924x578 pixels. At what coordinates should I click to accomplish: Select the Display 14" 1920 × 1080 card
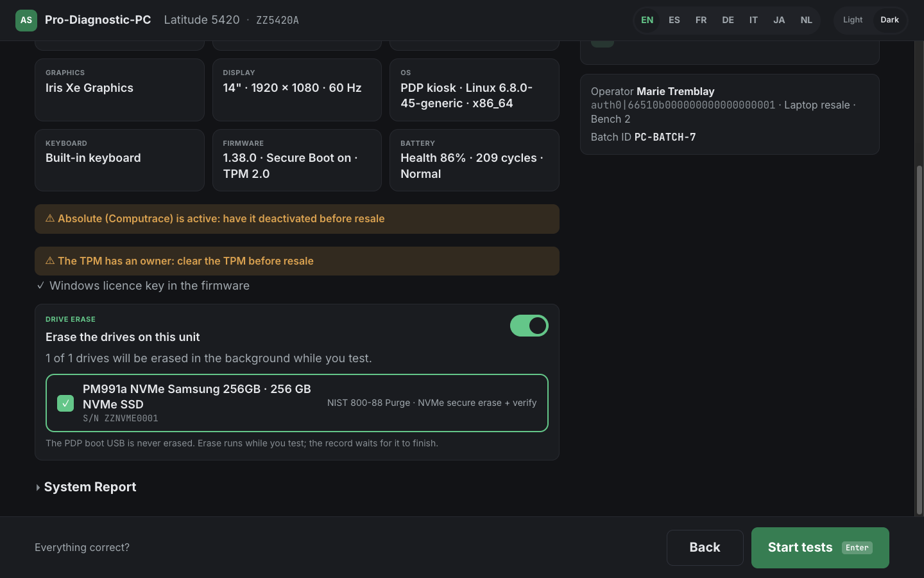(297, 90)
